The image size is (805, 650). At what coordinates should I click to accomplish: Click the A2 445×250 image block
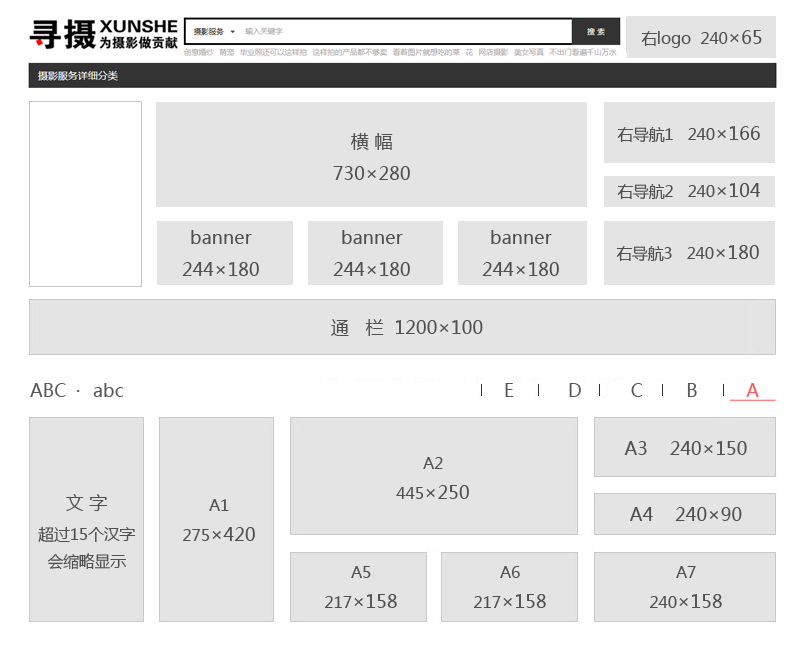433,477
